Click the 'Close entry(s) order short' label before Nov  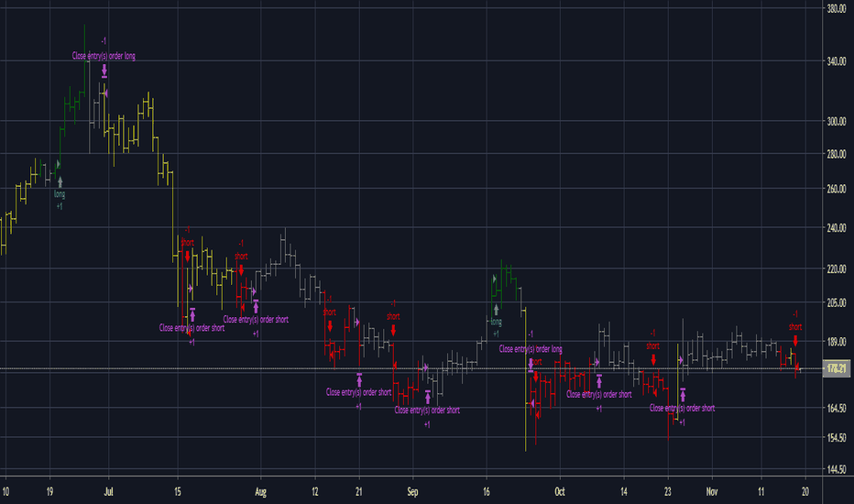click(x=682, y=408)
